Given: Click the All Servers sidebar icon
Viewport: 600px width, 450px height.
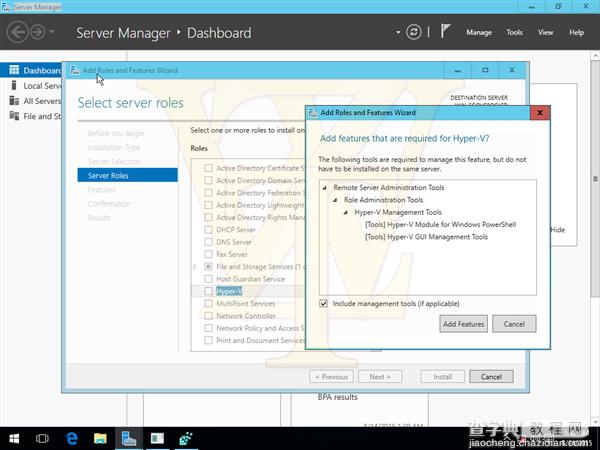Looking at the screenshot, I should click(x=14, y=101).
